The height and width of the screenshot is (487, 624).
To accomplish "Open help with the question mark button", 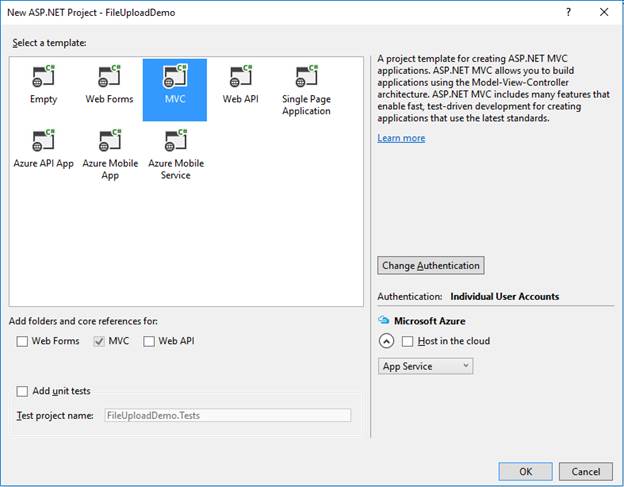I will coord(568,12).
